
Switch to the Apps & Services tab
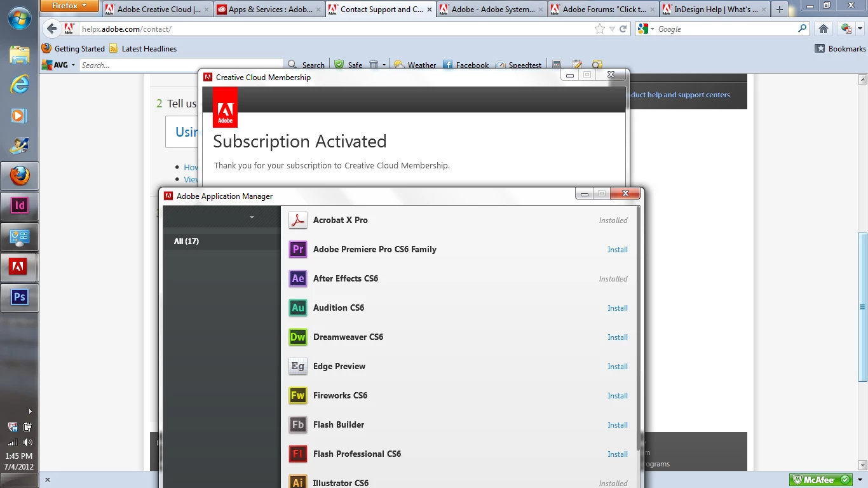pyautogui.click(x=268, y=9)
